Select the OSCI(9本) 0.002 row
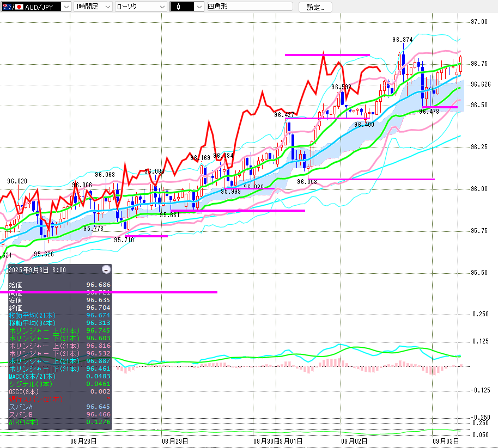 (x=60, y=391)
